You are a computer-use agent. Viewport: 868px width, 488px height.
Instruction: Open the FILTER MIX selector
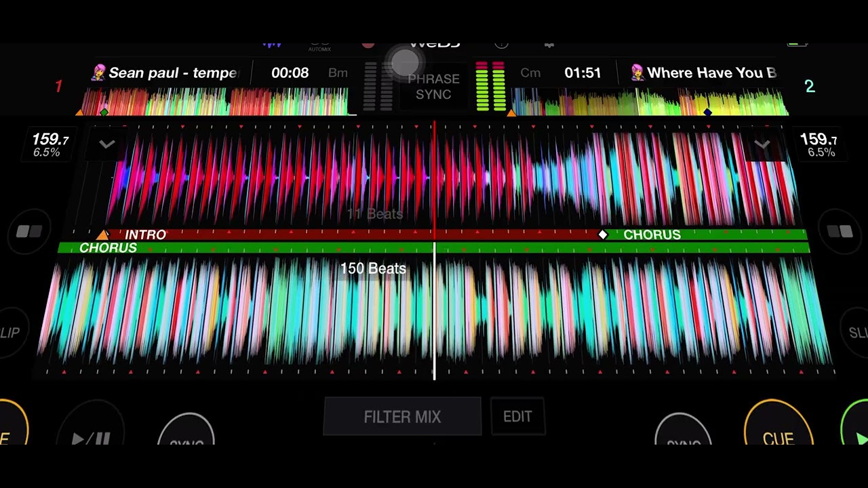402,416
